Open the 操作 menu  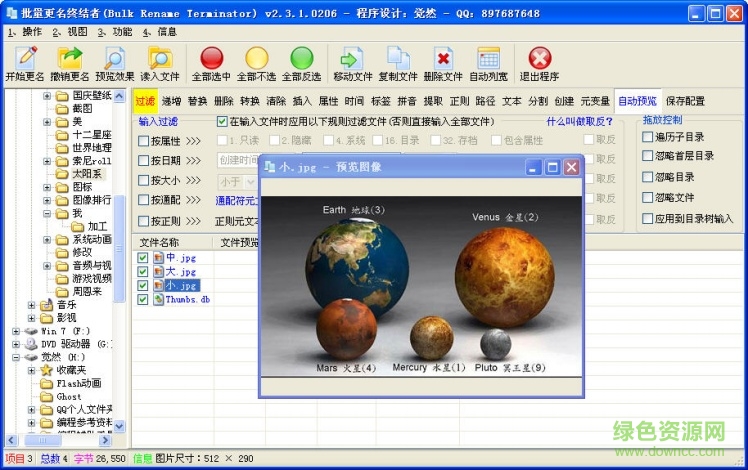click(25, 32)
